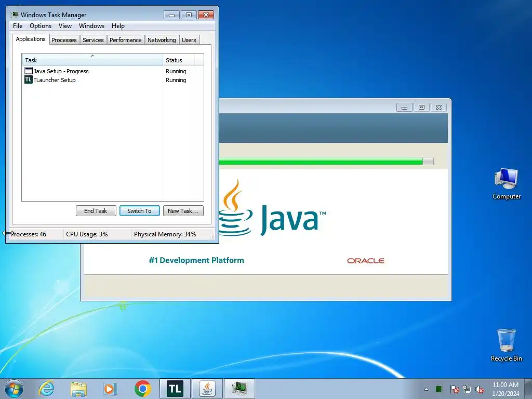Sort list by Status column header
The height and width of the screenshot is (399, 532).
click(x=179, y=60)
